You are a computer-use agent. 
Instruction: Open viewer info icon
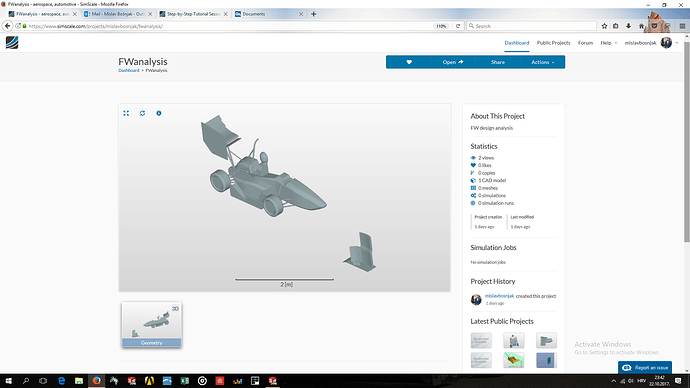(159, 113)
